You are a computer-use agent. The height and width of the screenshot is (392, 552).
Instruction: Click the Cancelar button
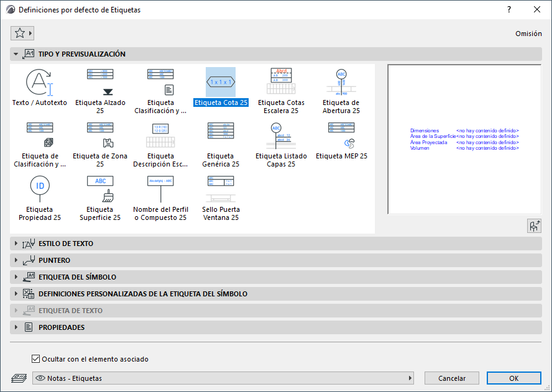452,378
